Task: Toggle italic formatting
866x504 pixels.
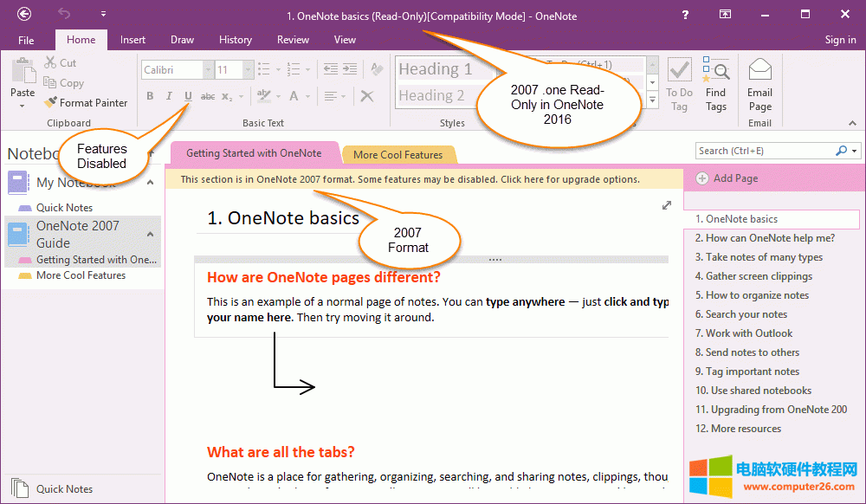Action: point(170,96)
